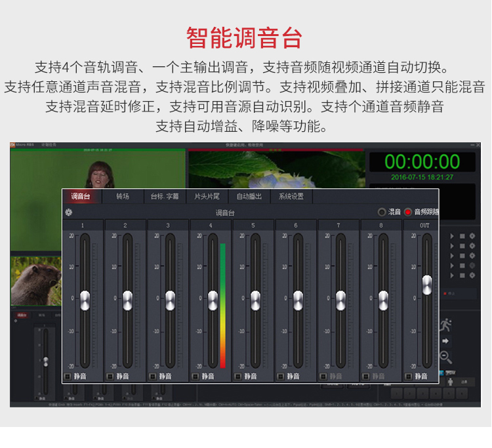Mute channel 4 using its 静音 checkbox
The width and height of the screenshot is (492, 448).
pyautogui.click(x=195, y=377)
